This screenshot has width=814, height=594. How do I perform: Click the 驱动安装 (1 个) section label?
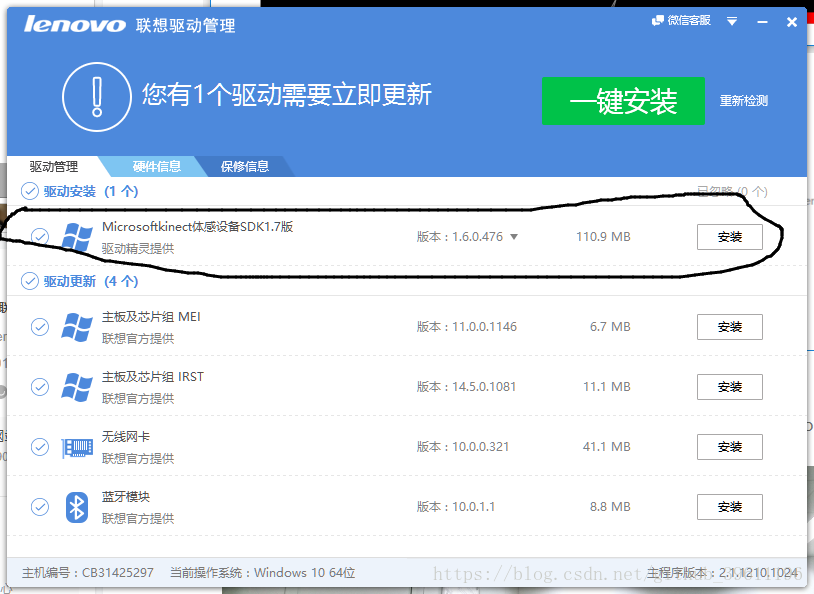[x=91, y=192]
